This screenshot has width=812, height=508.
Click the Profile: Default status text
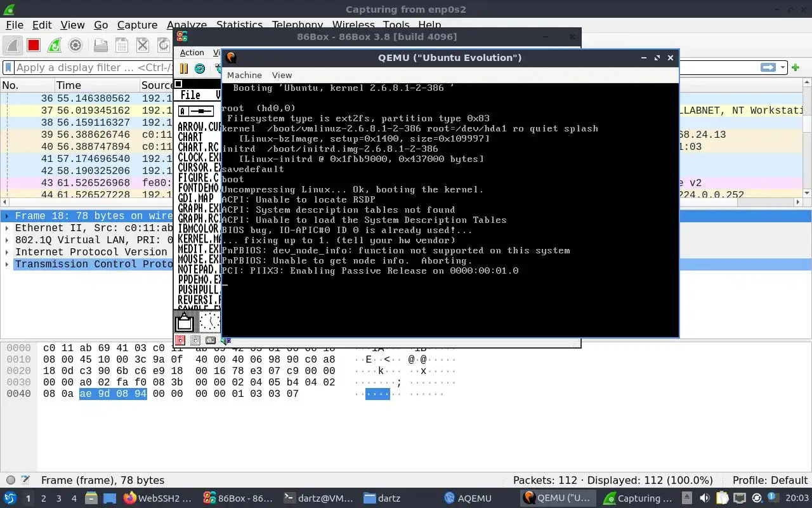[770, 480]
